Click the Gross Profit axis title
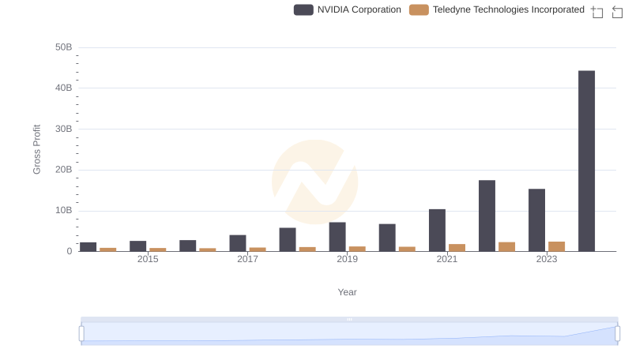The height and width of the screenshot is (364, 632). tap(36, 149)
